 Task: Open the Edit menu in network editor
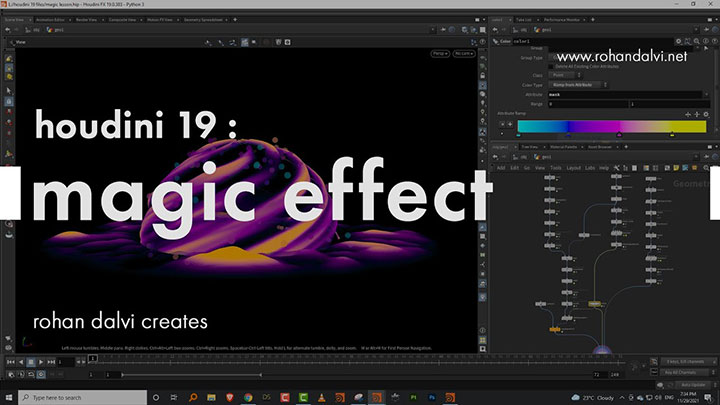515,168
